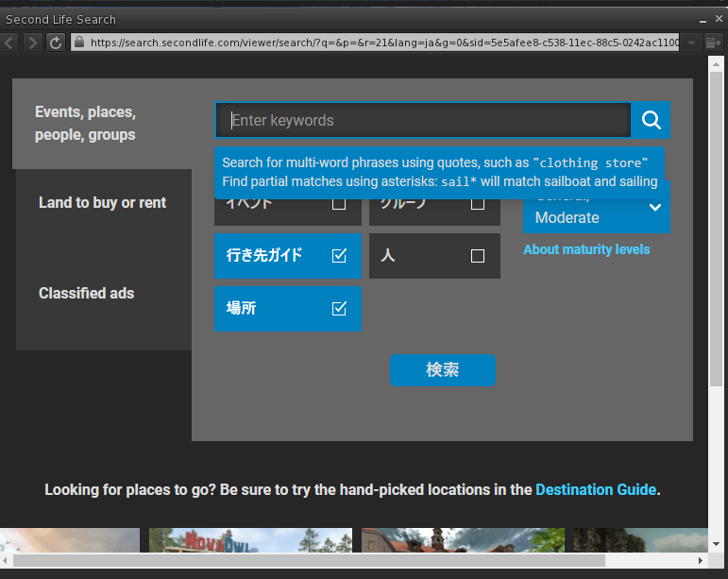Uncheck the 行き先ガイド checkbox
Screen dimensions: 728x579
click(x=339, y=256)
